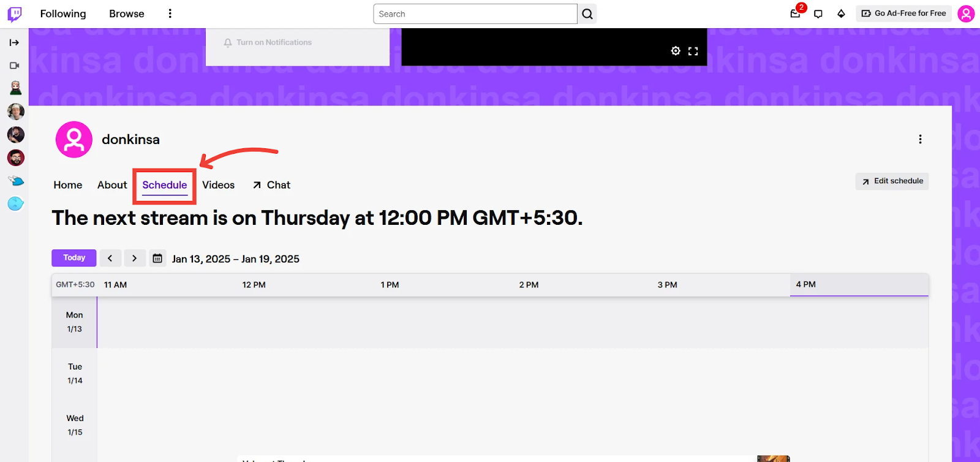Click the Edit schedule button

[x=892, y=181]
